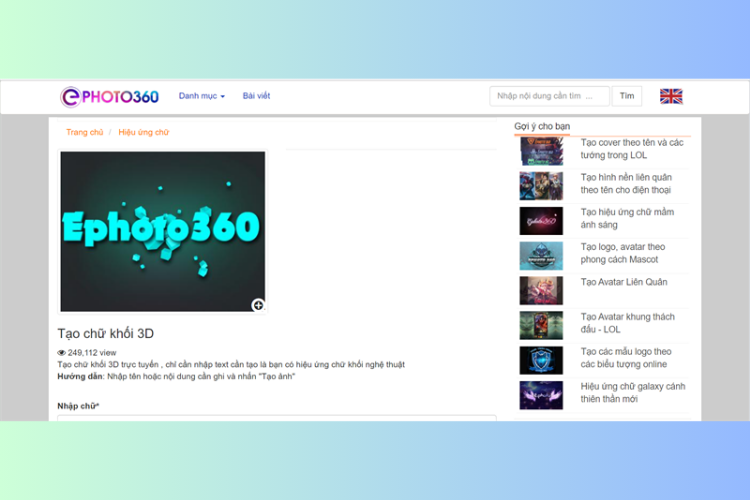This screenshot has height=500, width=750.
Task: Open Tạo cover theo tên và các tướng trong LOL
Action: click(x=632, y=149)
